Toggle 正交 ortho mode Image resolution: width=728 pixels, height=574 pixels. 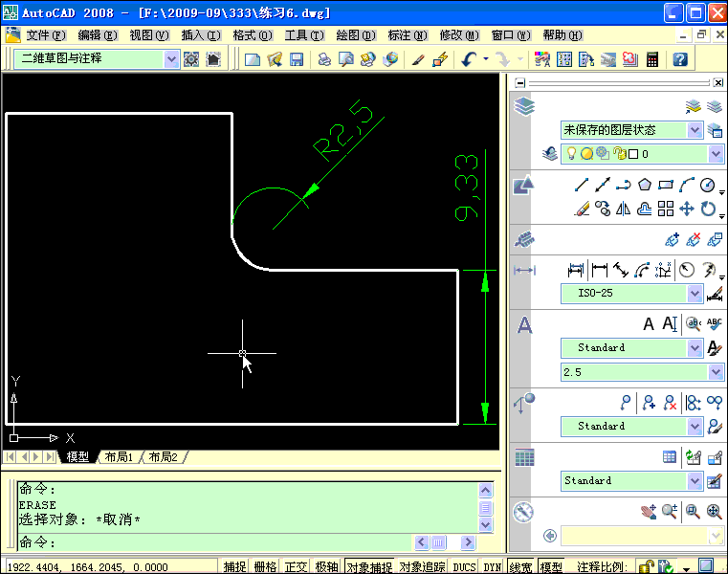click(x=296, y=567)
